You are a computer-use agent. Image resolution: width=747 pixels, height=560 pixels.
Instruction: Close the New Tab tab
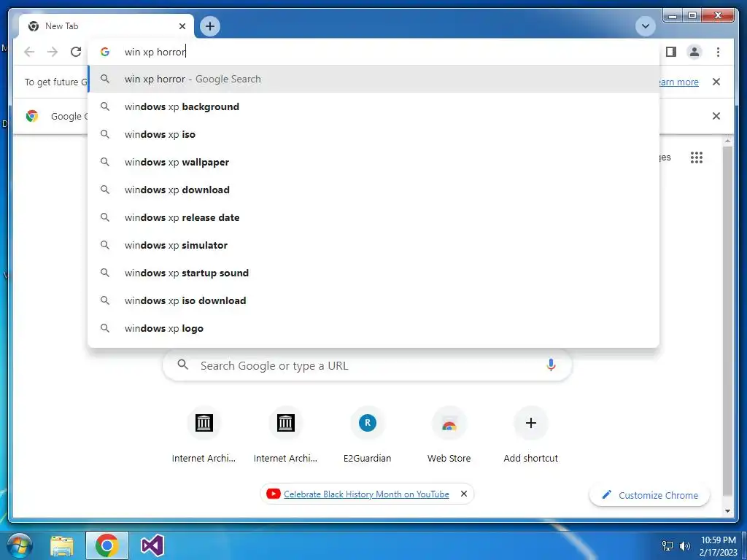[x=182, y=26]
